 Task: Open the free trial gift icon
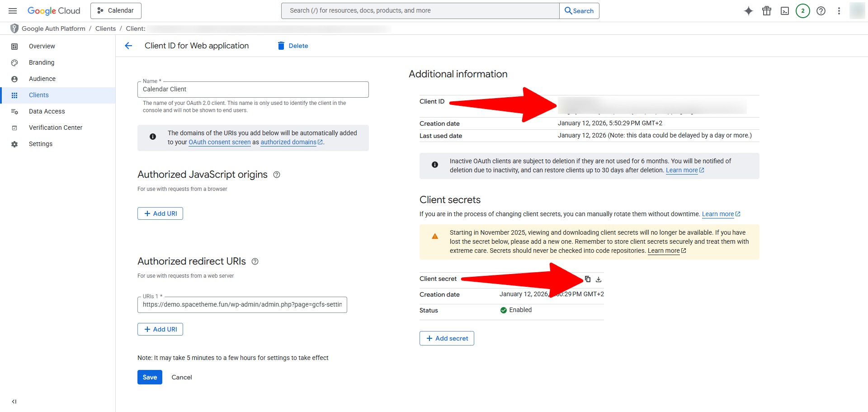click(x=767, y=11)
